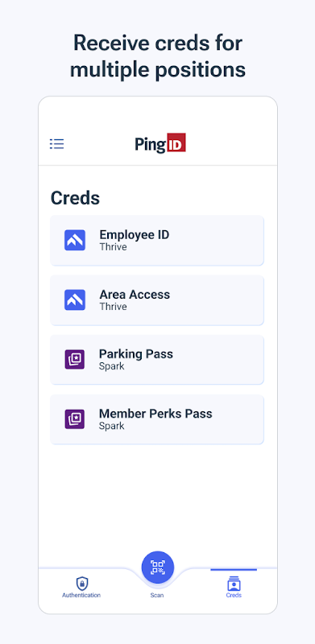This screenshot has height=644, width=315.
Task: Tap the Thrive icon beside Employee ID
Action: [x=75, y=240]
